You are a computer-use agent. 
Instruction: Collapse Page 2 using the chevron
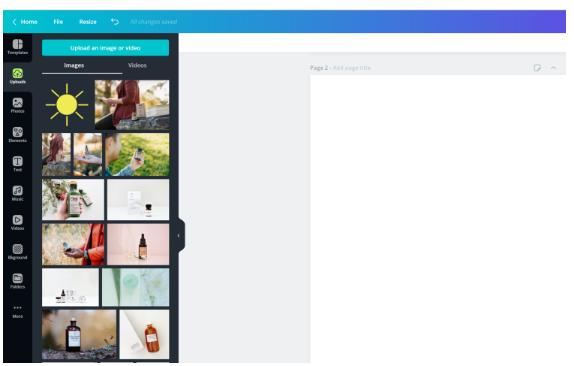[x=553, y=68]
